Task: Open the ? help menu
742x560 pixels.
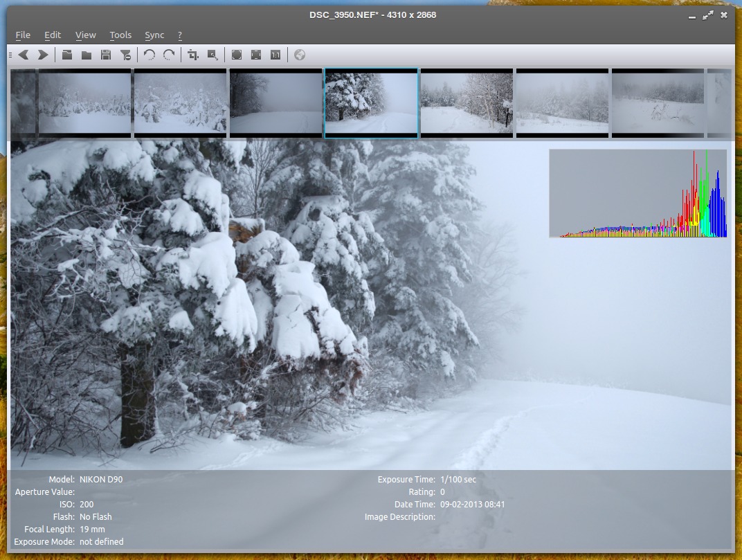Action: tap(180, 35)
